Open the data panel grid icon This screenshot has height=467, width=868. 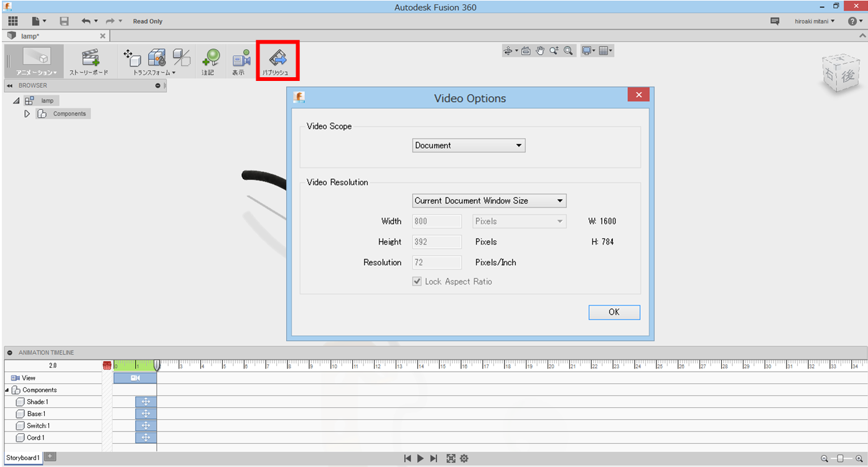pos(12,21)
